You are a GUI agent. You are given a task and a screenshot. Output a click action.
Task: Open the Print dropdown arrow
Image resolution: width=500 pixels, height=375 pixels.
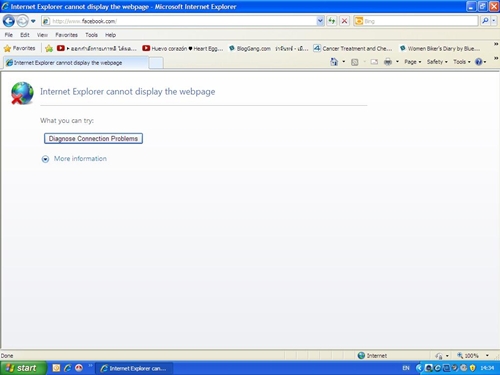tap(397, 62)
